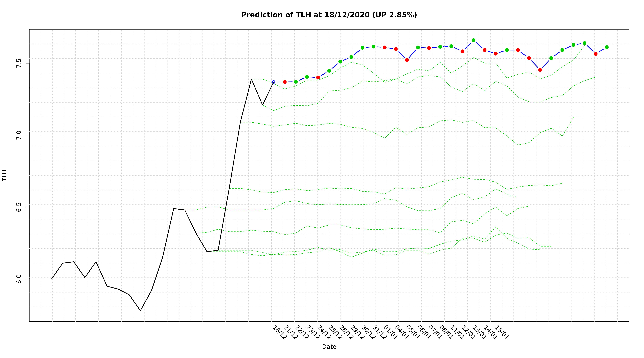
Task: Click the final red dot near right edge
Action: 596,54
